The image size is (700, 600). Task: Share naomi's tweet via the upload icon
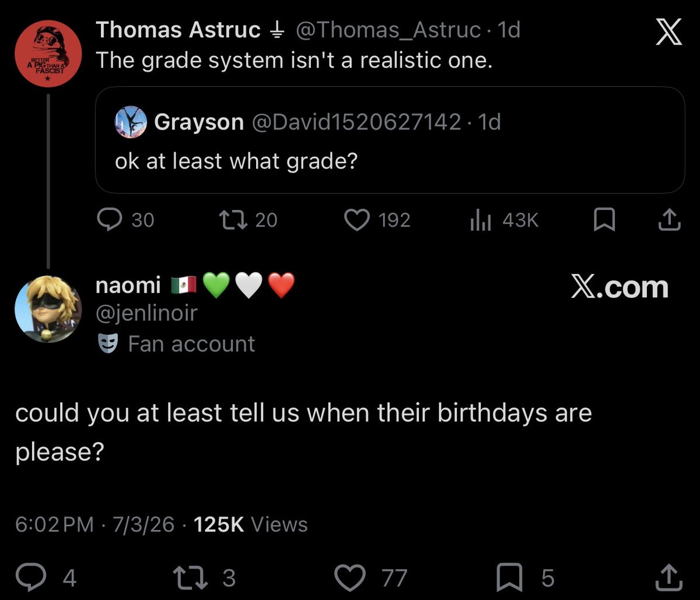click(668, 577)
